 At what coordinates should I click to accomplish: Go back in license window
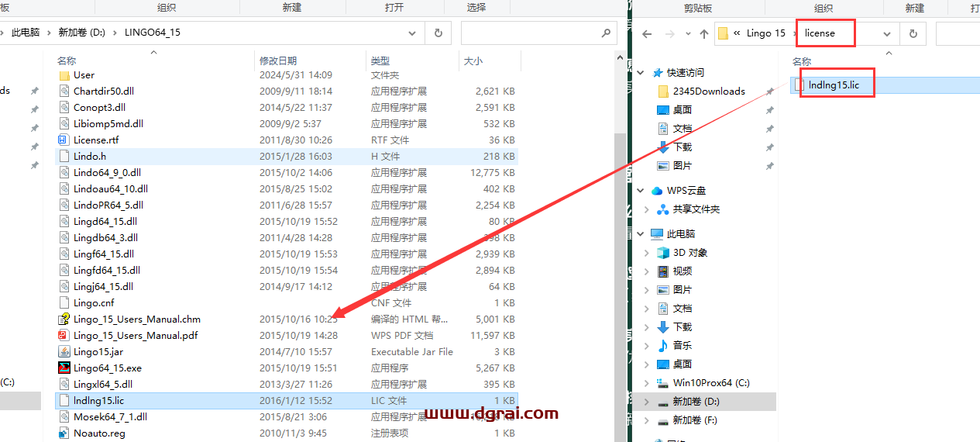[648, 33]
